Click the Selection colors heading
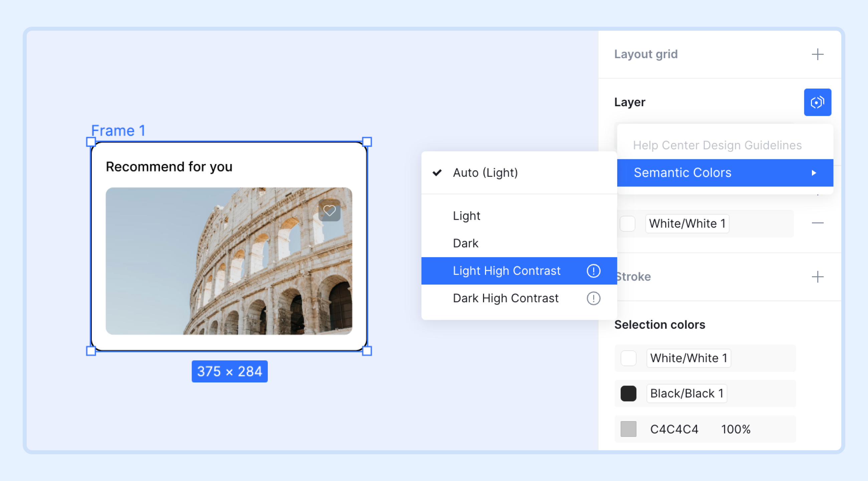 [x=659, y=325]
